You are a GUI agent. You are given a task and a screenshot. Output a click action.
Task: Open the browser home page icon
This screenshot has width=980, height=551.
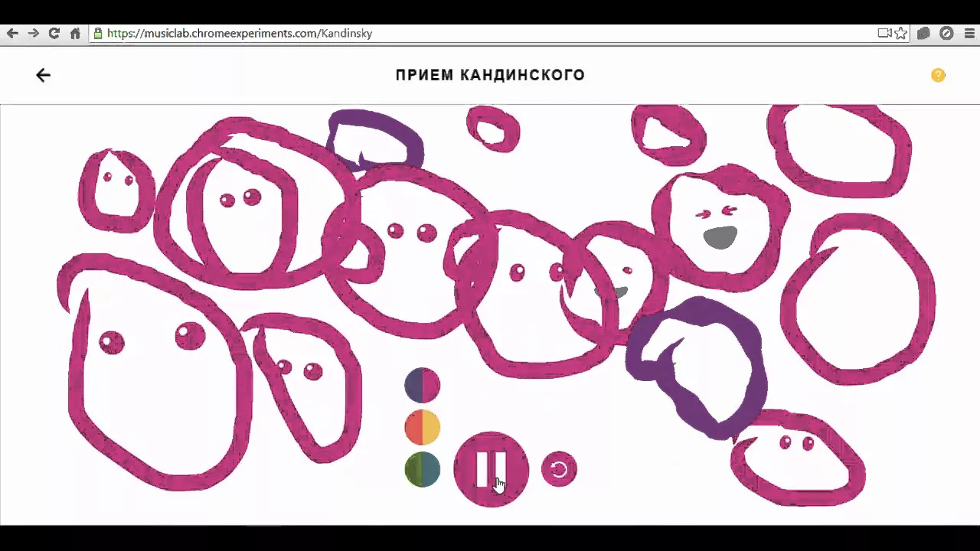pyautogui.click(x=75, y=33)
